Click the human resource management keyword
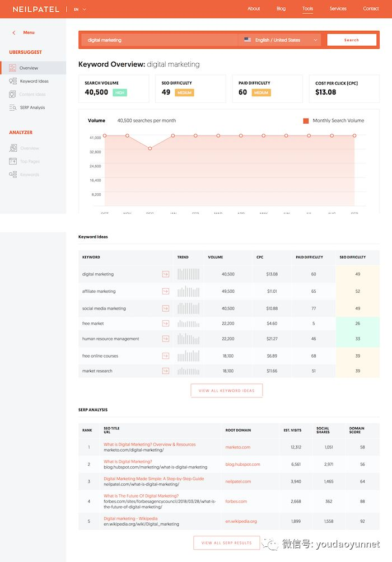The image size is (392, 562). [110, 339]
